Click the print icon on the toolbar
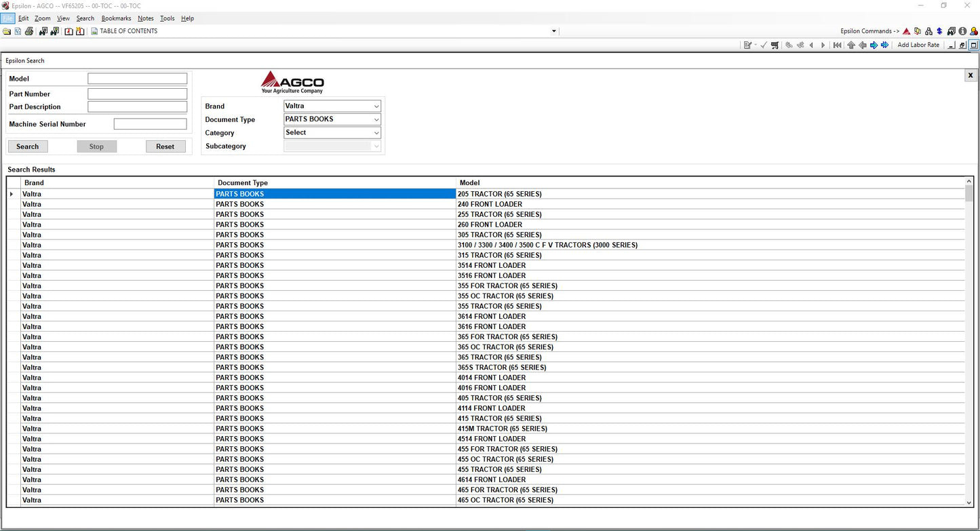The height and width of the screenshot is (531, 980). [29, 31]
